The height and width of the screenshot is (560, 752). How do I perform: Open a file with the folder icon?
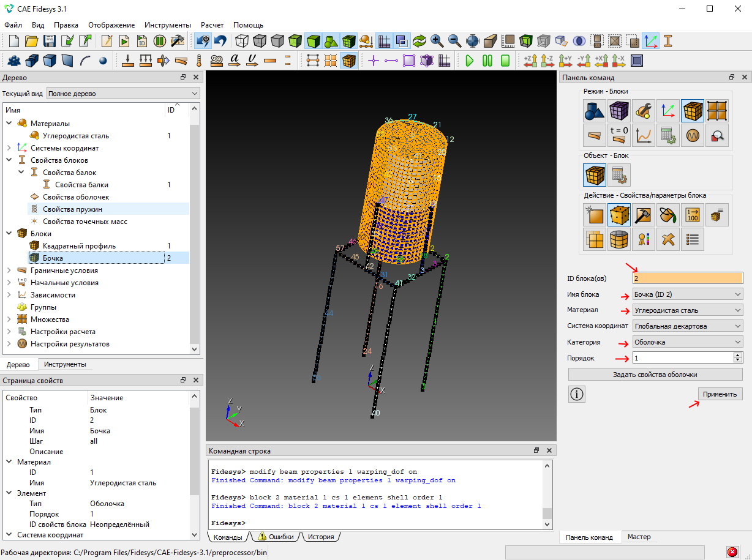tap(32, 41)
